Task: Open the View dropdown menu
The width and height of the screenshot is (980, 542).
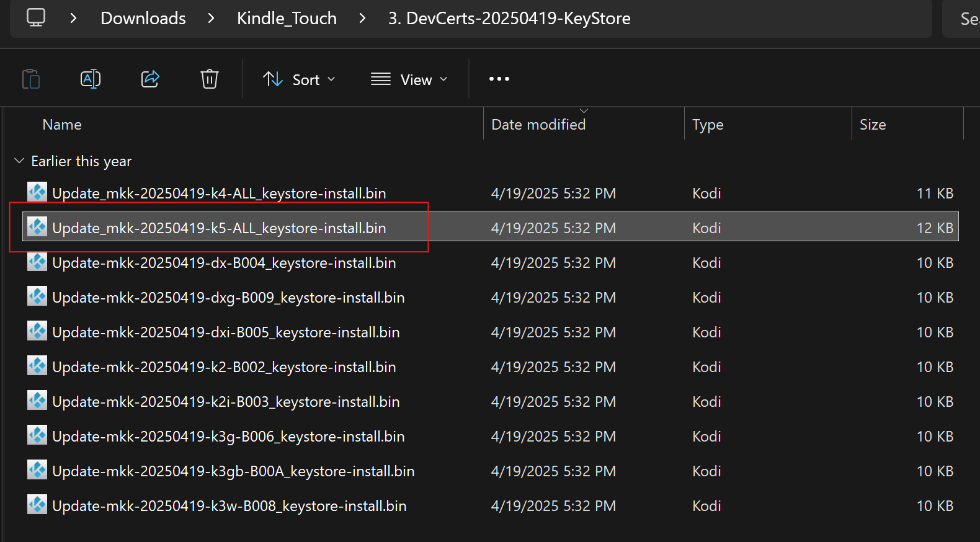Action: [x=409, y=79]
